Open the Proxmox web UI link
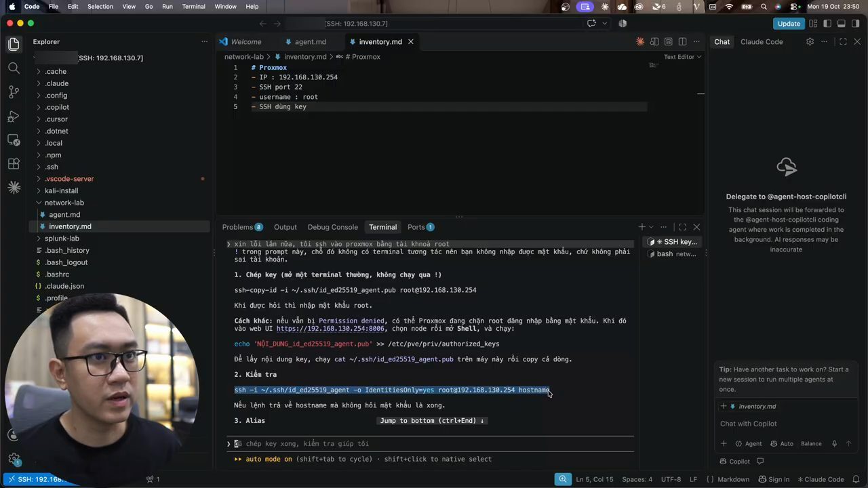The width and height of the screenshot is (868, 488). (331, 329)
